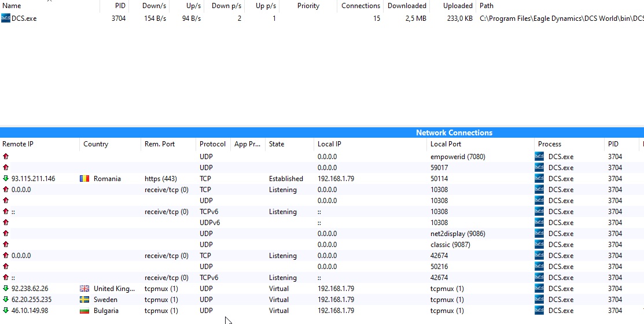Click the Romania flag icon
Screen dimensions: 644x324
84,179
